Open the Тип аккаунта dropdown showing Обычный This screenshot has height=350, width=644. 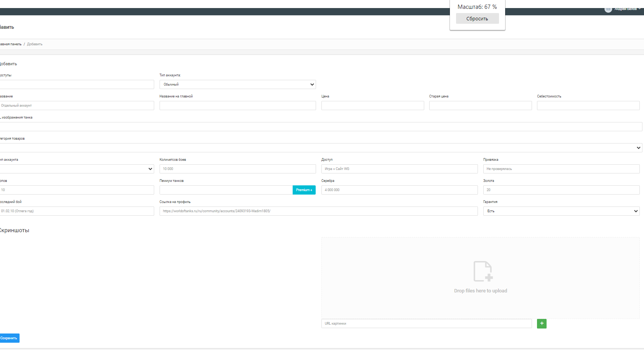(237, 84)
